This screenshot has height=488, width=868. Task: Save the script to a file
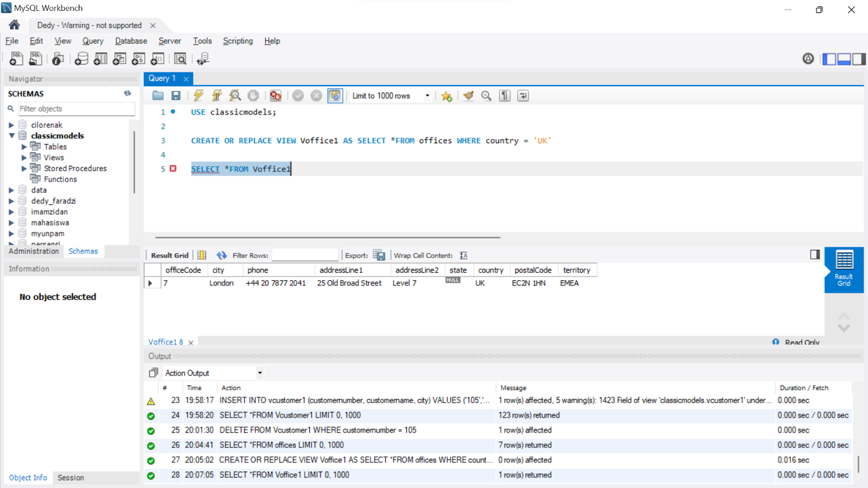(x=176, y=96)
